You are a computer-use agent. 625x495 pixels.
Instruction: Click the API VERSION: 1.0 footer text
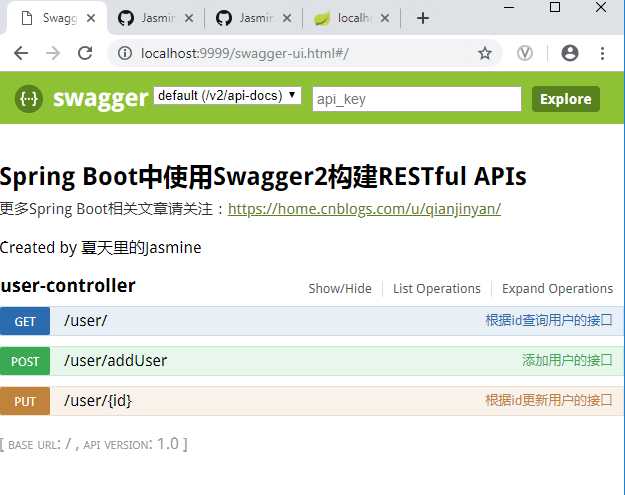click(x=131, y=444)
